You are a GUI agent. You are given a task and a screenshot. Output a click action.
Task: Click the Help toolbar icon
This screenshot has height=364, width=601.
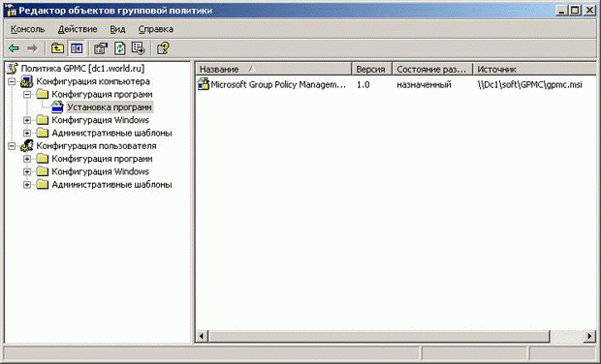pos(163,48)
